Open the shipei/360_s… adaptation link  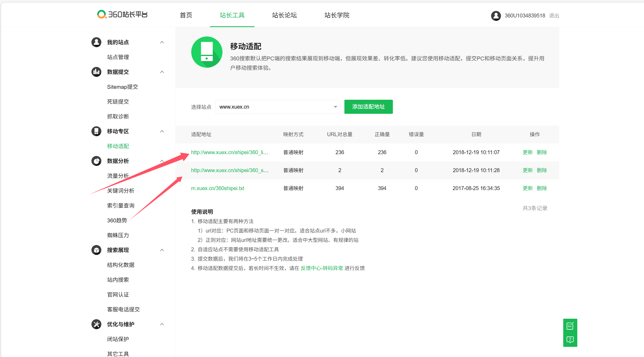pos(230,170)
